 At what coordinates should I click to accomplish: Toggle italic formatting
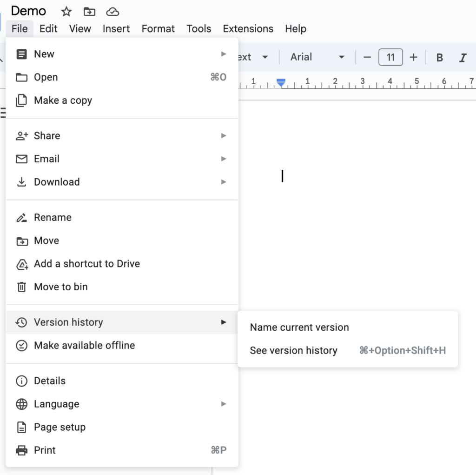pyautogui.click(x=463, y=57)
